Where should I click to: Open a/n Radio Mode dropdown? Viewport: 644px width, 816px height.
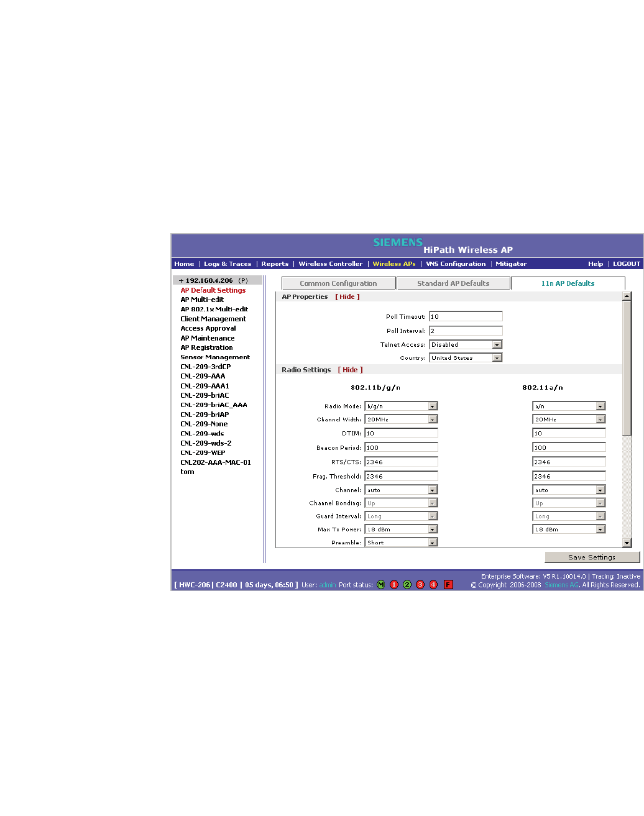pyautogui.click(x=569, y=406)
